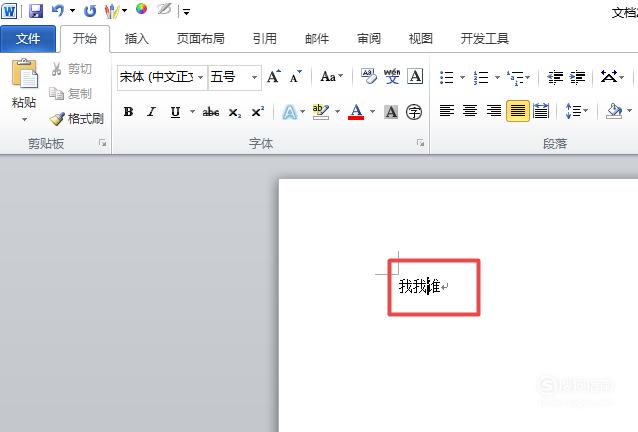The height and width of the screenshot is (432, 638).
Task: Select the 开始 Home tab
Action: [85, 39]
